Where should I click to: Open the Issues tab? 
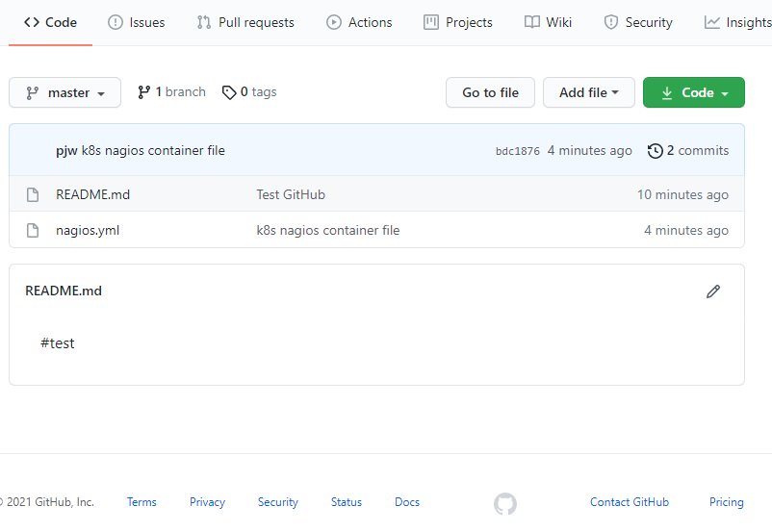pos(137,23)
